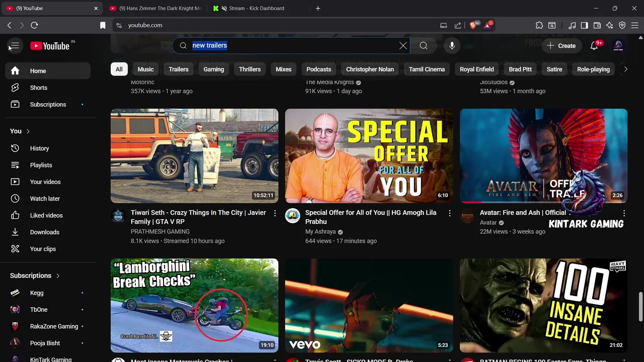This screenshot has width=644, height=362.
Task: Open Watch later list
Action: tap(48, 199)
